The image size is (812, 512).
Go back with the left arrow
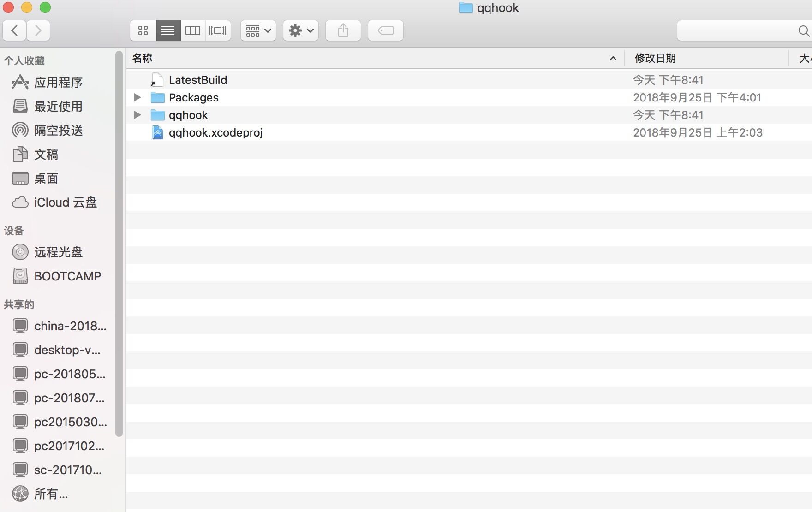pos(15,30)
